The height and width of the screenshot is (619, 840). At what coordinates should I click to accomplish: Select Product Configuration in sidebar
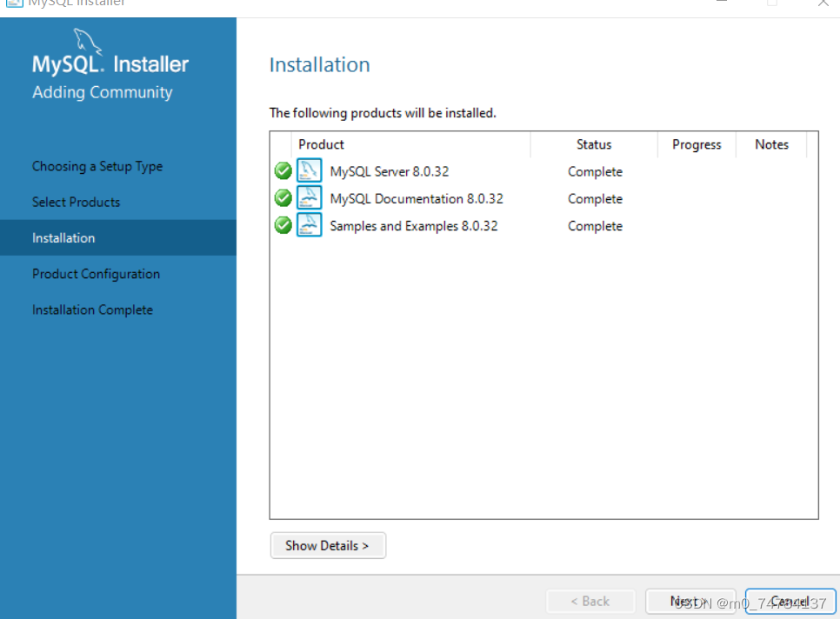[x=96, y=273]
